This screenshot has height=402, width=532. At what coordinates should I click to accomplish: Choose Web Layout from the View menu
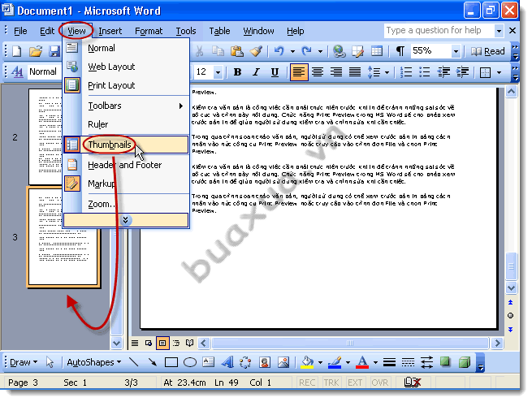(x=126, y=67)
